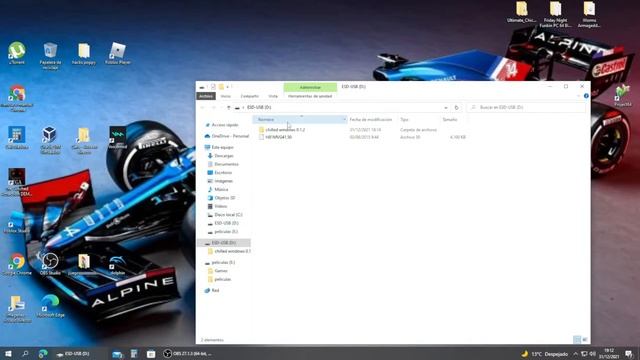Open OBS Studio desktop shortcut
This screenshot has width=640, height=360.
pos(50,264)
